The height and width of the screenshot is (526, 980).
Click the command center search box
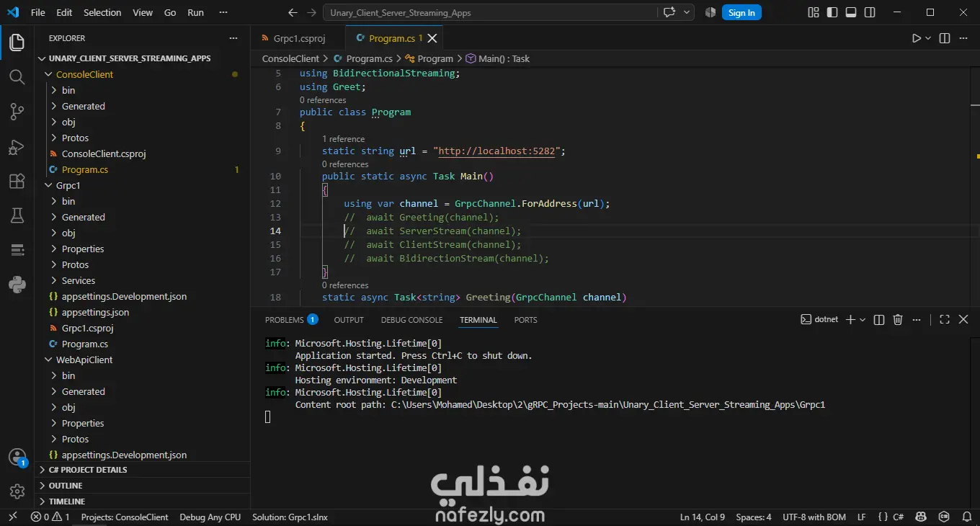pyautogui.click(x=490, y=12)
